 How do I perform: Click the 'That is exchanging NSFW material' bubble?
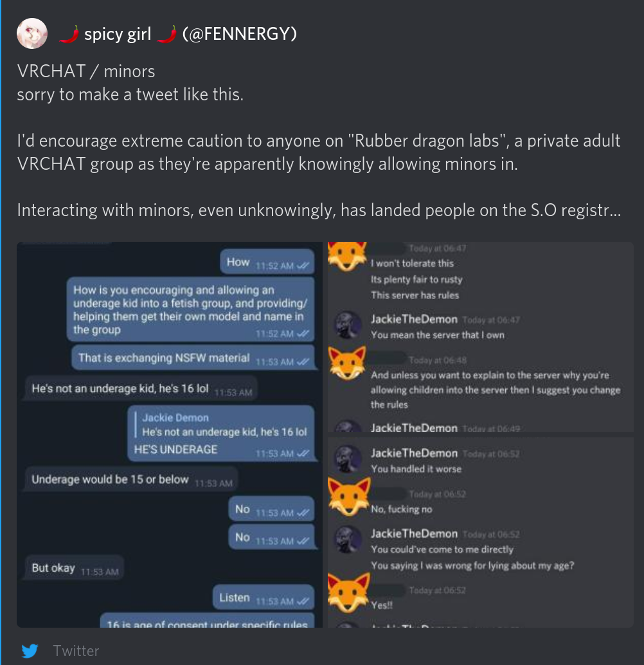pyautogui.click(x=193, y=358)
